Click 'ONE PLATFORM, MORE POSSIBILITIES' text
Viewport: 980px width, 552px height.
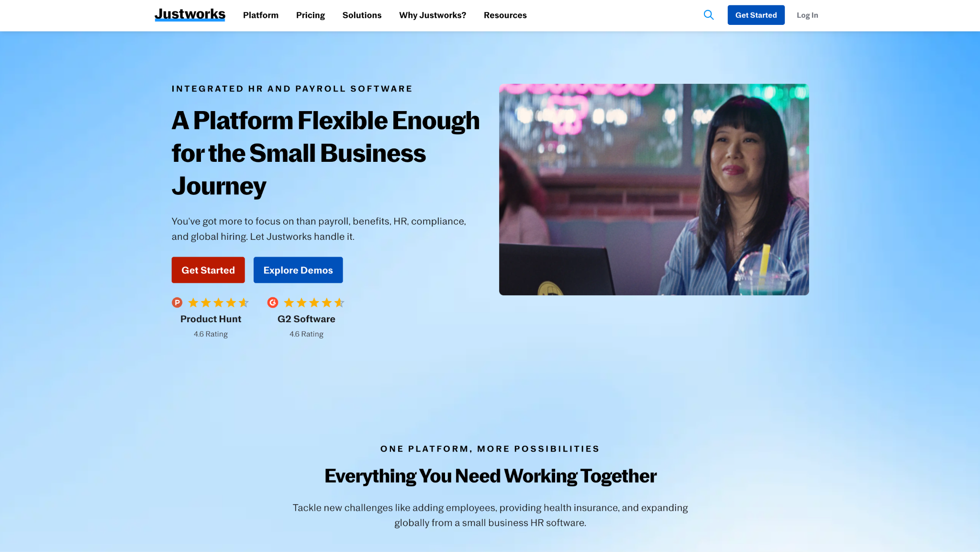click(490, 449)
